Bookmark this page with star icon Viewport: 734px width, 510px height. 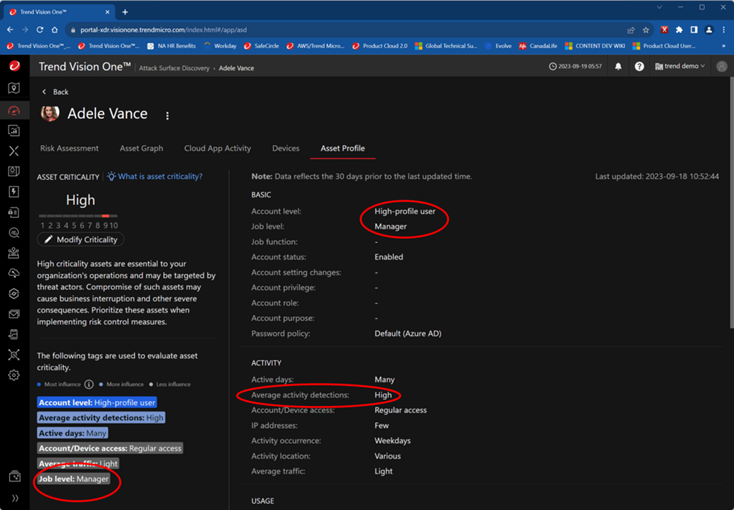tap(646, 30)
